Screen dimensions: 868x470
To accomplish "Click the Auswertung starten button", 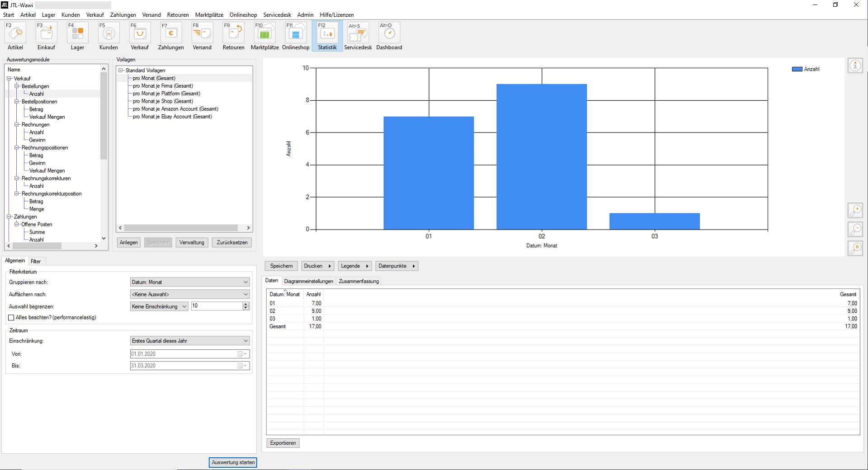I will [x=233, y=462].
